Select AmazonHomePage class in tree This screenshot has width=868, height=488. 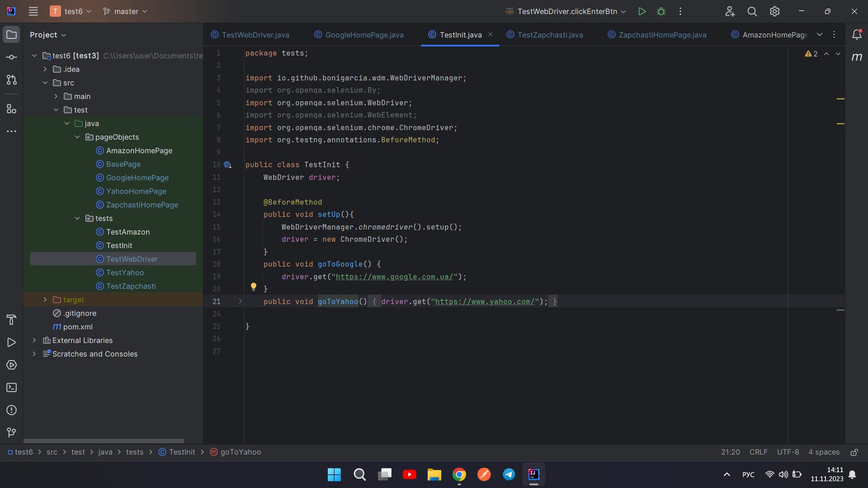pyautogui.click(x=139, y=150)
